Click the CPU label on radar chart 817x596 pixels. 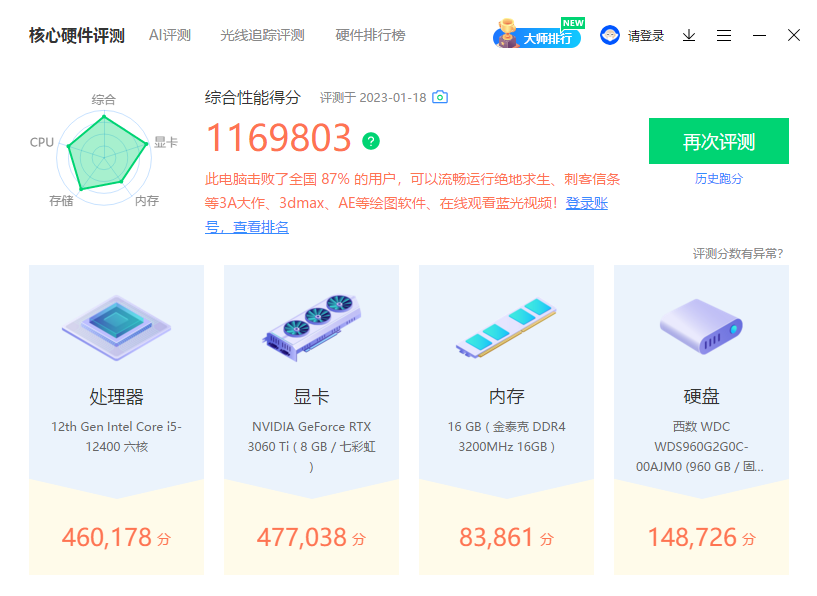(x=42, y=142)
